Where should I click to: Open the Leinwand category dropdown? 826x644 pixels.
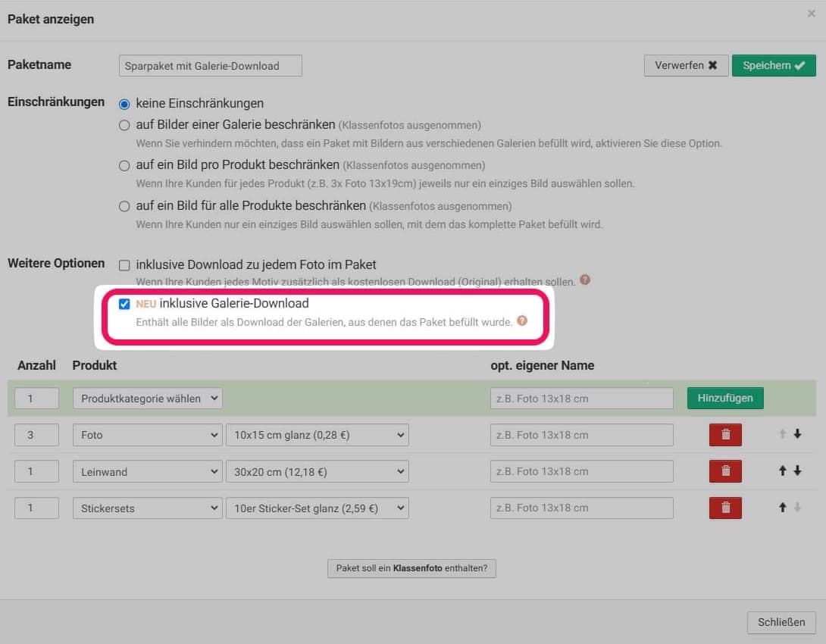point(148,471)
